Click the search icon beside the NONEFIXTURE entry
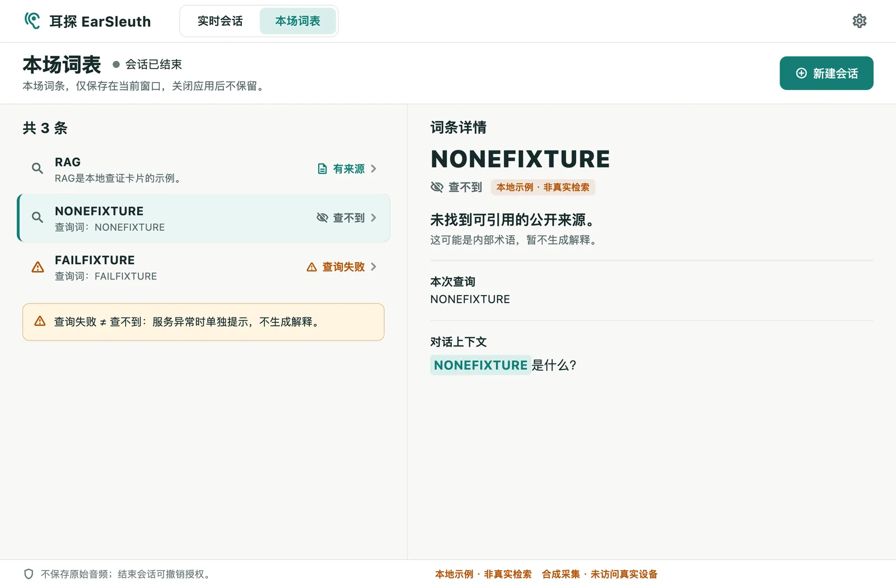Screen dimensions: 896x588 pos(38,217)
